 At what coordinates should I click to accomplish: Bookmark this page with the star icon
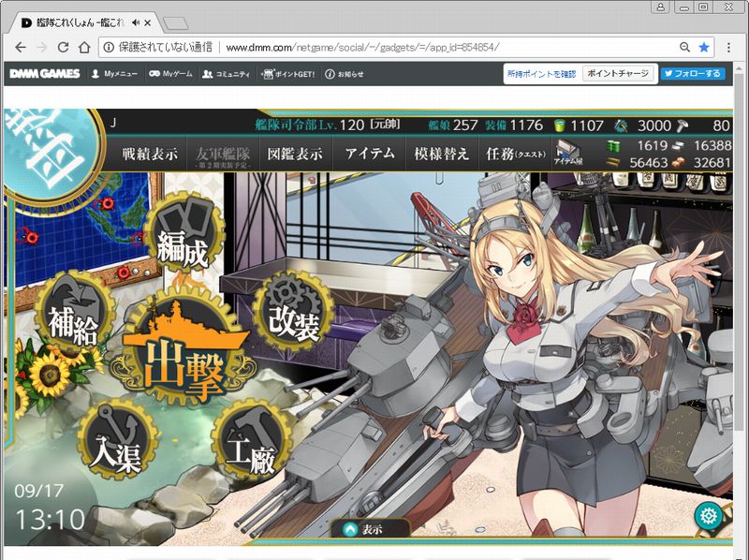click(704, 47)
